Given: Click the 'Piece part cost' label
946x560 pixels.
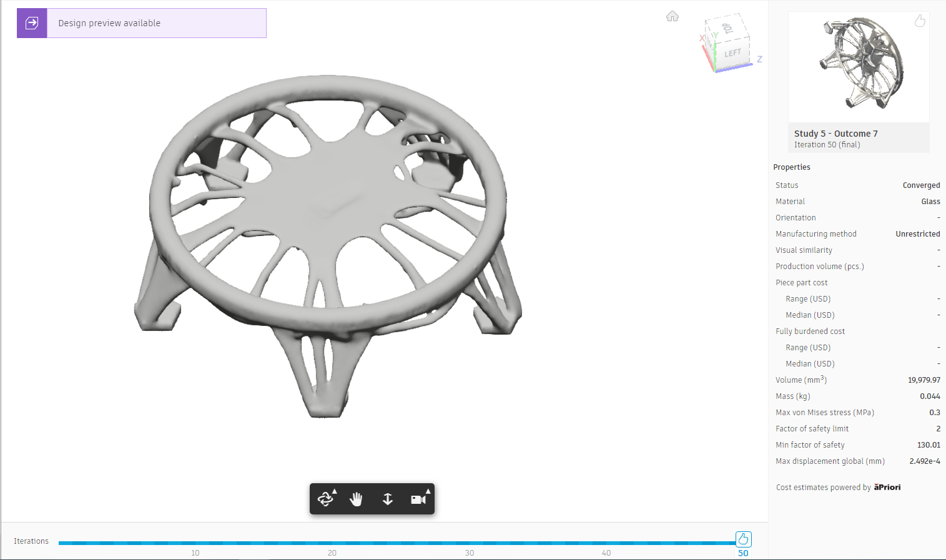Looking at the screenshot, I should 801,283.
